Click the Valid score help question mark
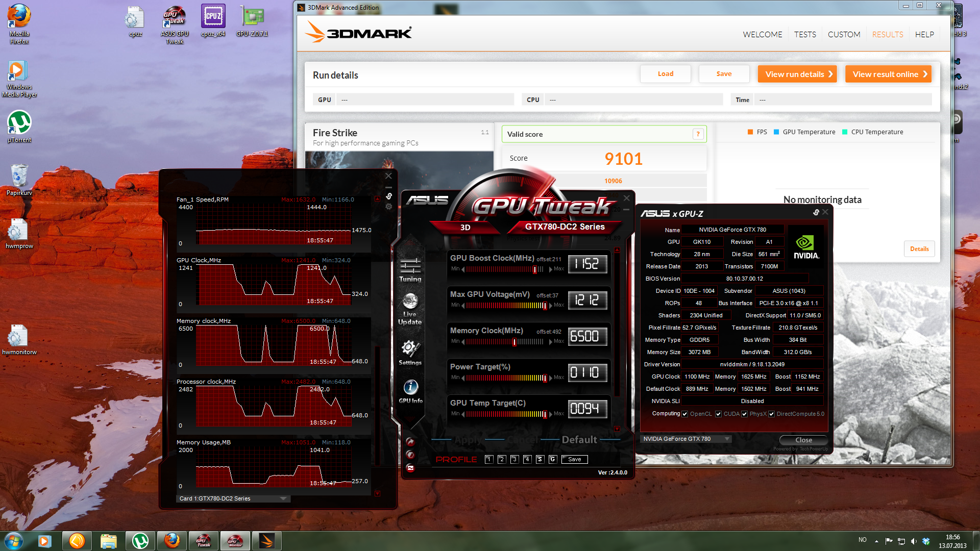Image resolution: width=980 pixels, height=551 pixels. click(698, 134)
